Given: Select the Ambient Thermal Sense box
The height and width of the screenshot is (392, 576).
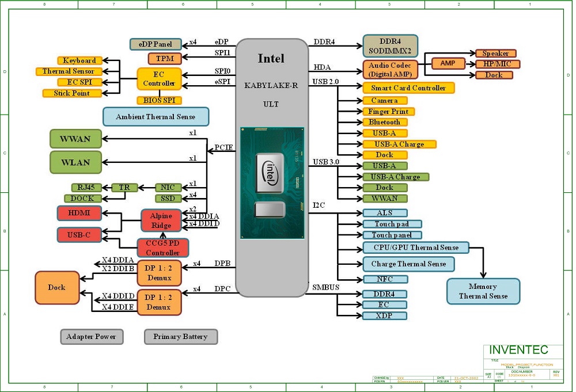Looking at the screenshot, I should coord(156,117).
